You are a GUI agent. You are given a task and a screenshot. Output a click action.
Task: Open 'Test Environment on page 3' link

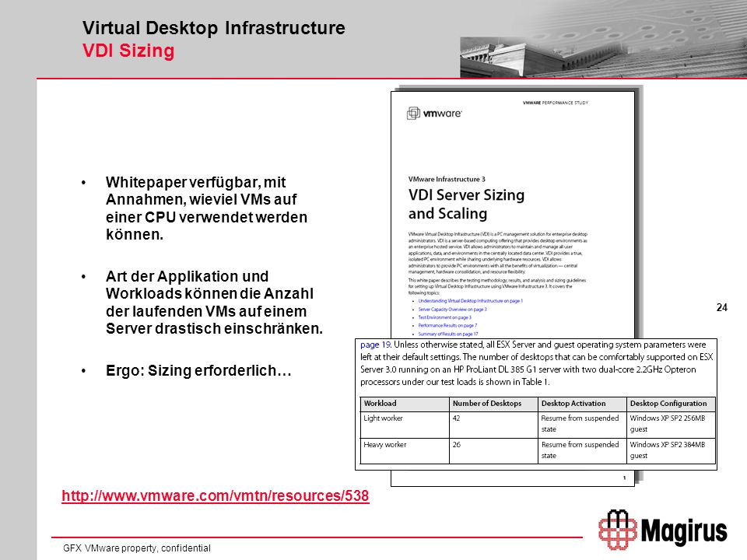point(444,317)
